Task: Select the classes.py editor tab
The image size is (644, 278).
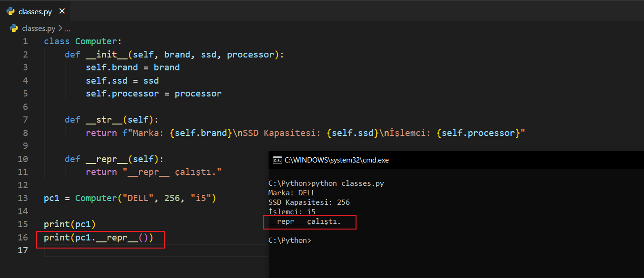Action: point(35,12)
